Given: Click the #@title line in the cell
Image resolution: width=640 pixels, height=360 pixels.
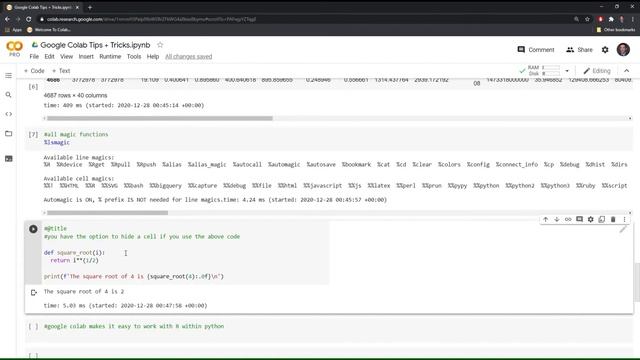Looking at the screenshot, I should (x=55, y=229).
